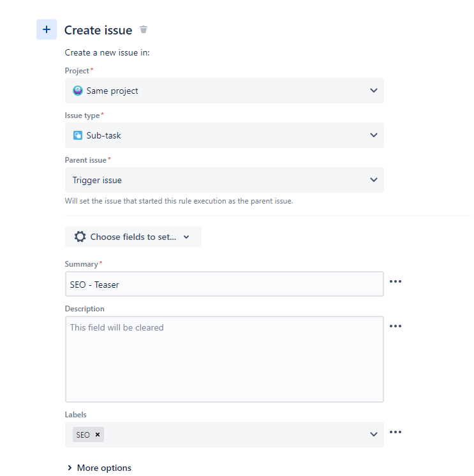Screen dimensions: 474x476
Task: Open the Labels field's three-dot options
Action: (x=396, y=432)
